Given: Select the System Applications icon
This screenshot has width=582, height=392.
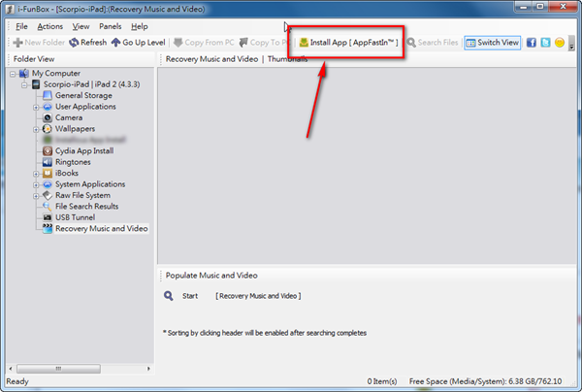Looking at the screenshot, I should 48,184.
